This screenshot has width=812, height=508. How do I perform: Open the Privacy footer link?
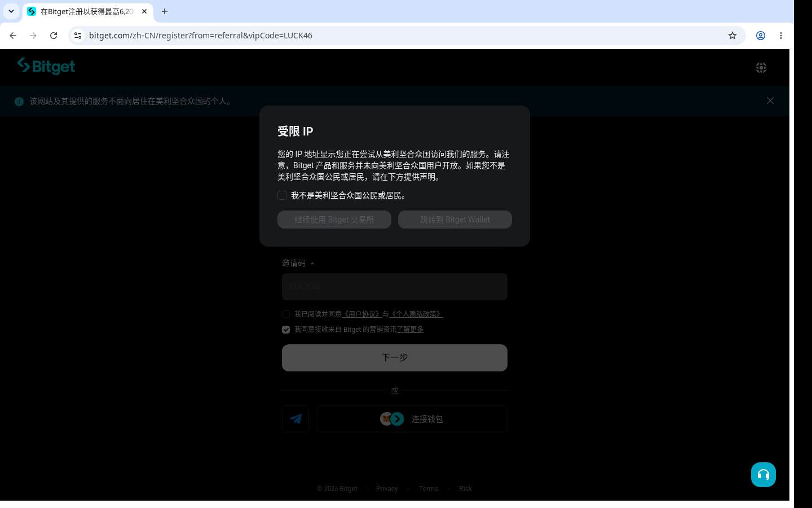click(x=387, y=489)
